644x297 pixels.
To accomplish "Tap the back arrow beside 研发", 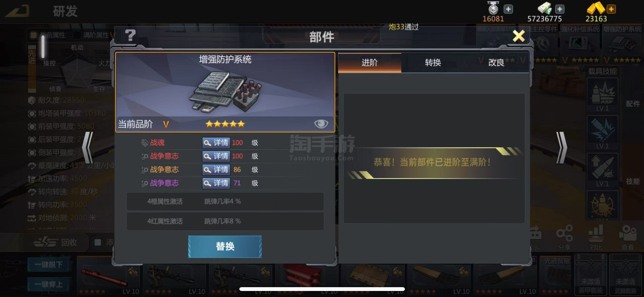I will pyautogui.click(x=18, y=11).
